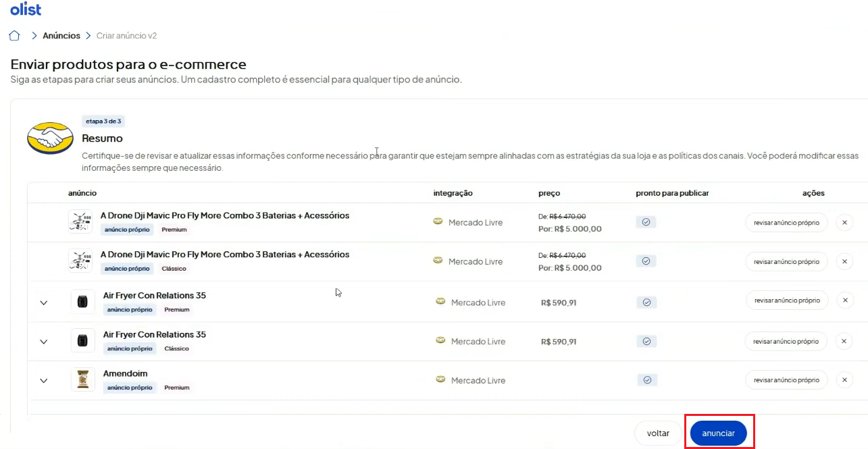Click the ready check icon for Drone Premium
This screenshot has height=449, width=868.
[x=646, y=222]
